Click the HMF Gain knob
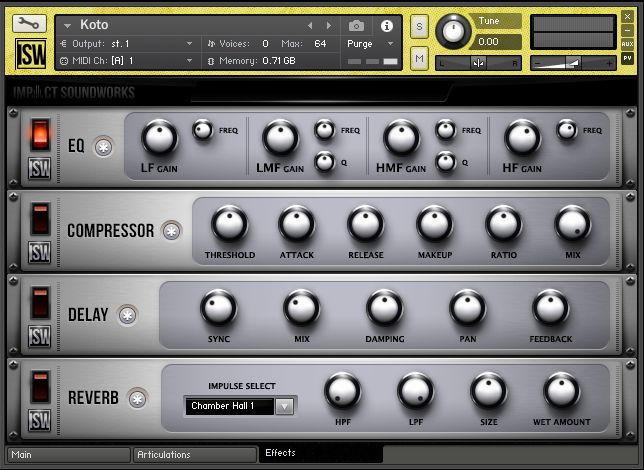The height and width of the screenshot is (470, 644). click(x=402, y=138)
